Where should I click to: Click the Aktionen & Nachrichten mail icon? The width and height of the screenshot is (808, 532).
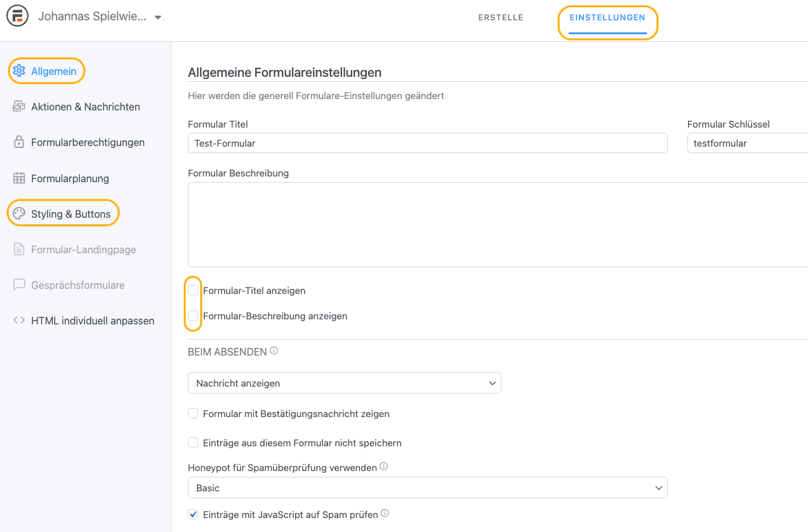pos(19,107)
